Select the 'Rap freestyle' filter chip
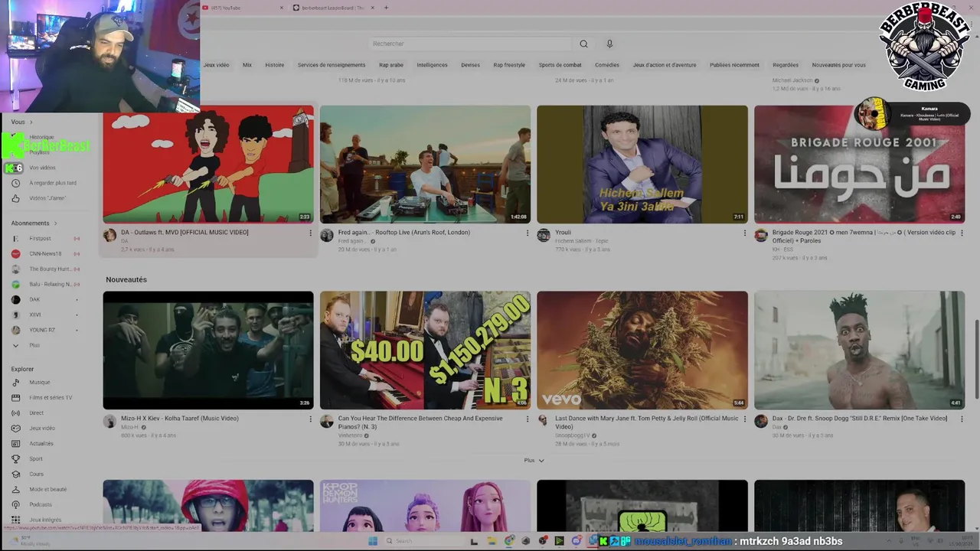The image size is (980, 551). point(509,65)
